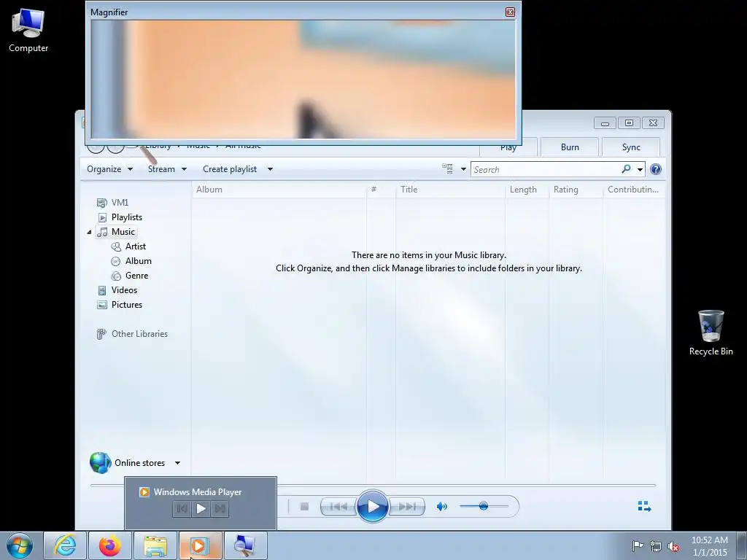Switch to the Sync tab
Image resolution: width=747 pixels, height=560 pixels.
coord(631,147)
